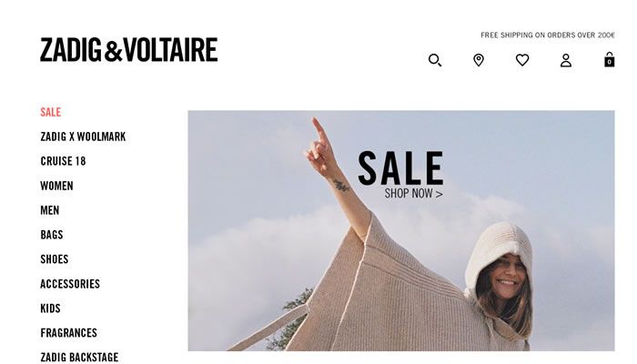637x364 pixels.
Task: Open the account profile icon
Action: [566, 60]
